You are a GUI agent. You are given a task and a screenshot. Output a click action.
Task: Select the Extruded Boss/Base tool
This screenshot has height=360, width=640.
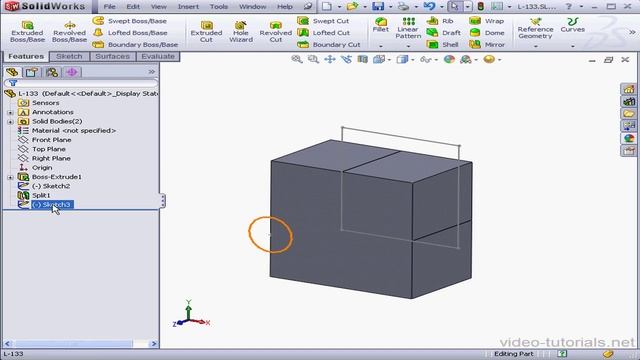coord(27,31)
